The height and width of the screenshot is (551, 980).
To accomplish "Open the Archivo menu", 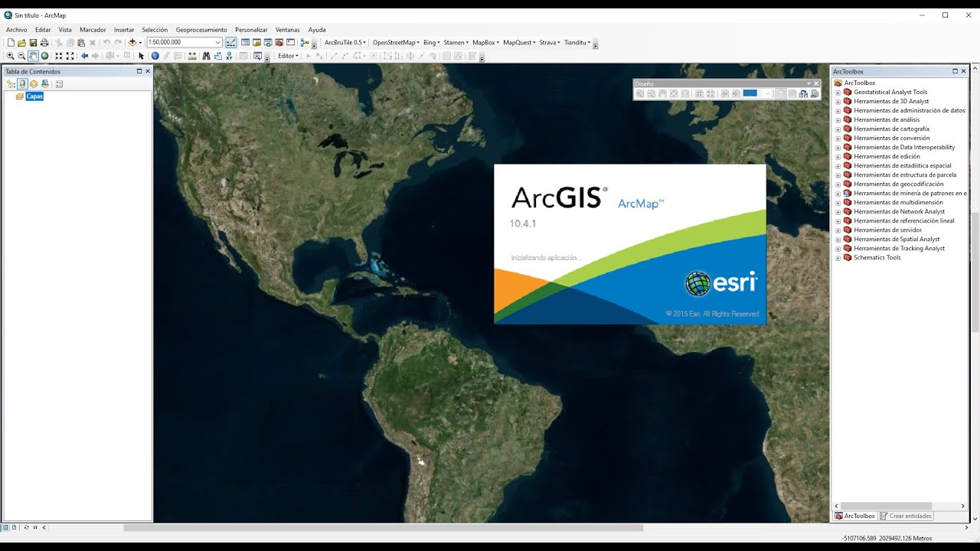I will click(x=16, y=30).
